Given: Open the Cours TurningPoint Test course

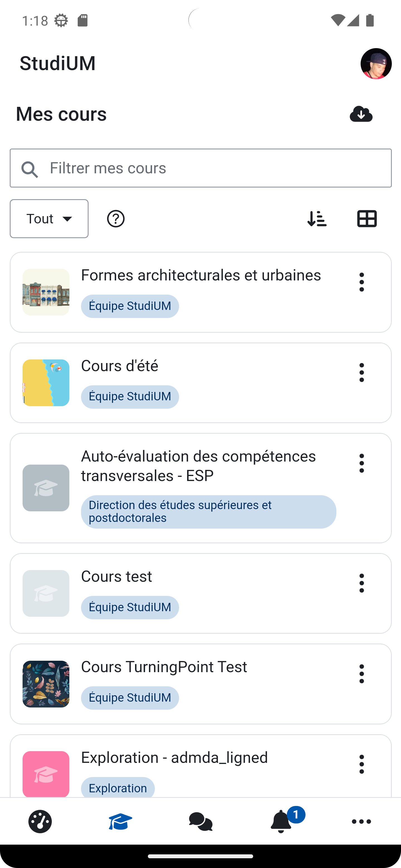Looking at the screenshot, I should click(164, 667).
